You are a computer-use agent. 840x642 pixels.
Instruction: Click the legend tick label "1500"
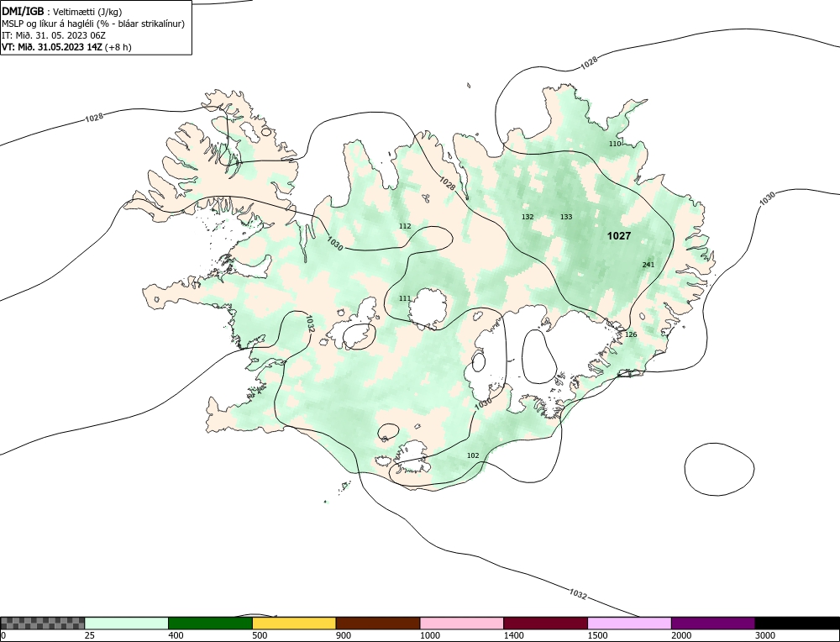click(597, 635)
